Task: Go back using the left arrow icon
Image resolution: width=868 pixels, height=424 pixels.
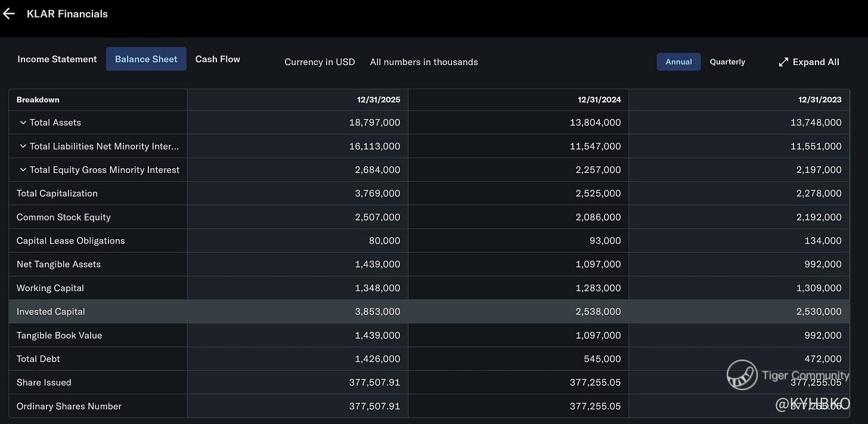Action: 8,14
